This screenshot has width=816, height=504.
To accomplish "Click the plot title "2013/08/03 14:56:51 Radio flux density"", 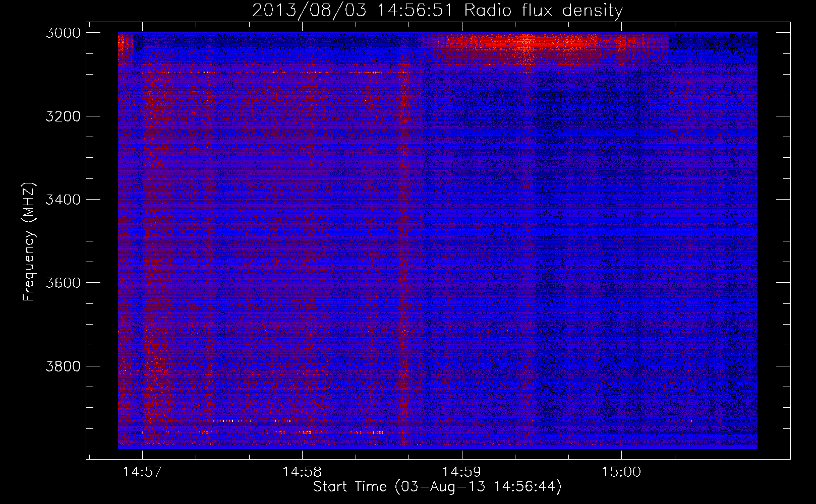I will click(437, 11).
